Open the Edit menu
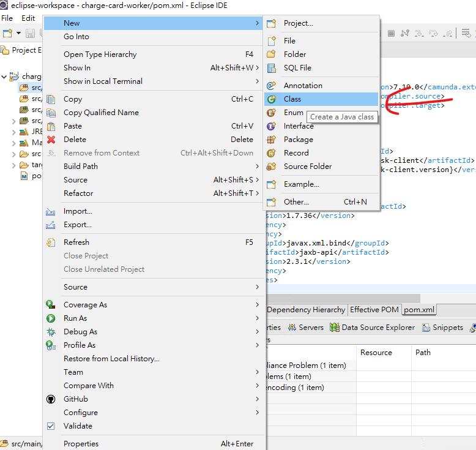The height and width of the screenshot is (450, 476). coord(28,18)
